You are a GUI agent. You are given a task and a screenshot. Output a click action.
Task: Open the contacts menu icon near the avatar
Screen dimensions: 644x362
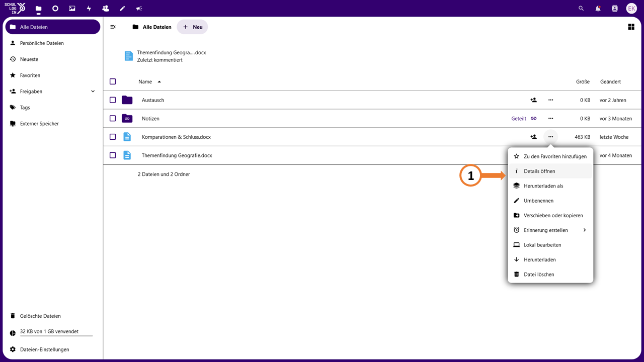coord(614,9)
